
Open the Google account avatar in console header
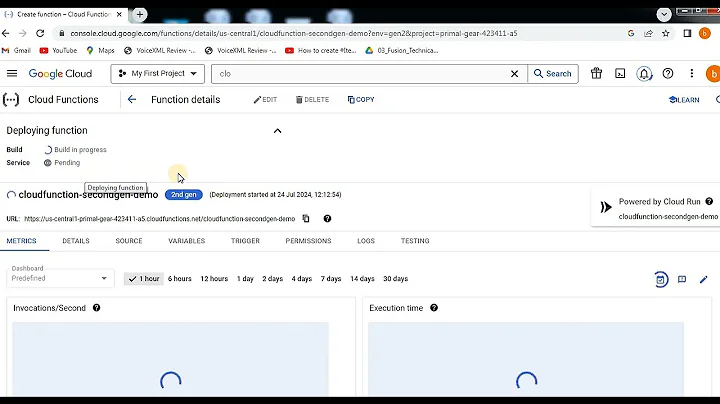[713, 74]
